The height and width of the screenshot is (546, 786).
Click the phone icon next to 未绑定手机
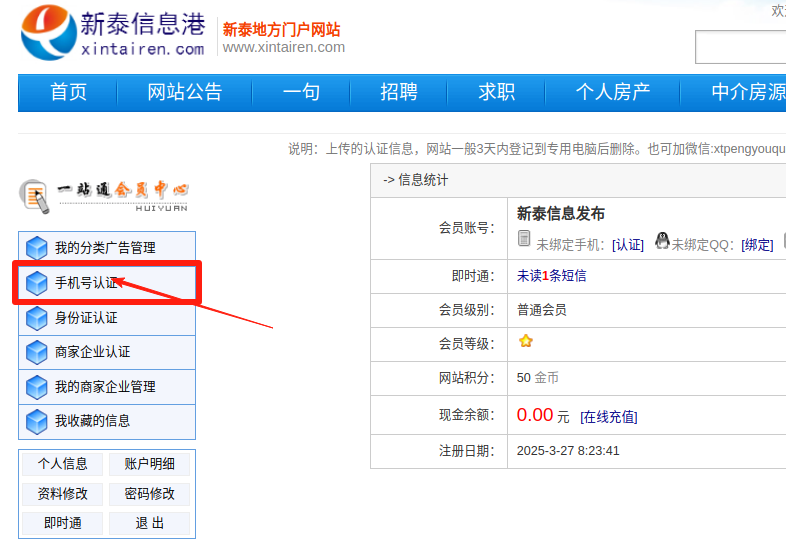click(524, 239)
